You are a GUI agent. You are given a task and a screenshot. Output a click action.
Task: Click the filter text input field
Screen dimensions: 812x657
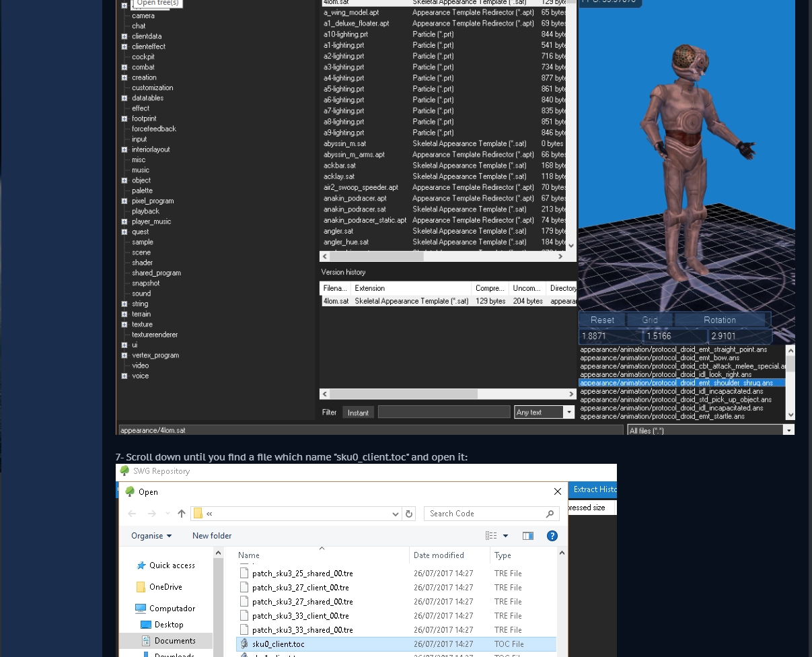pos(444,412)
